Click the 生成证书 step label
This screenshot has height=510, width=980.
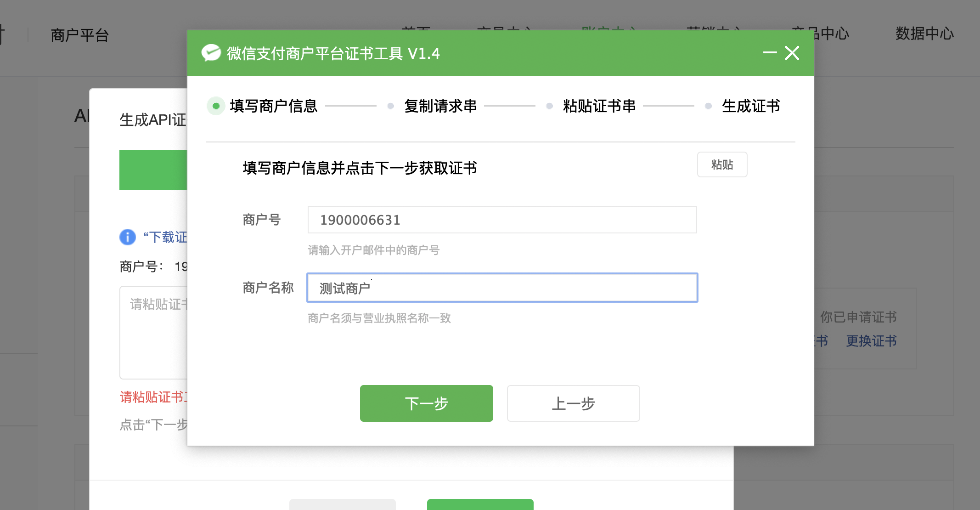pyautogui.click(x=751, y=106)
